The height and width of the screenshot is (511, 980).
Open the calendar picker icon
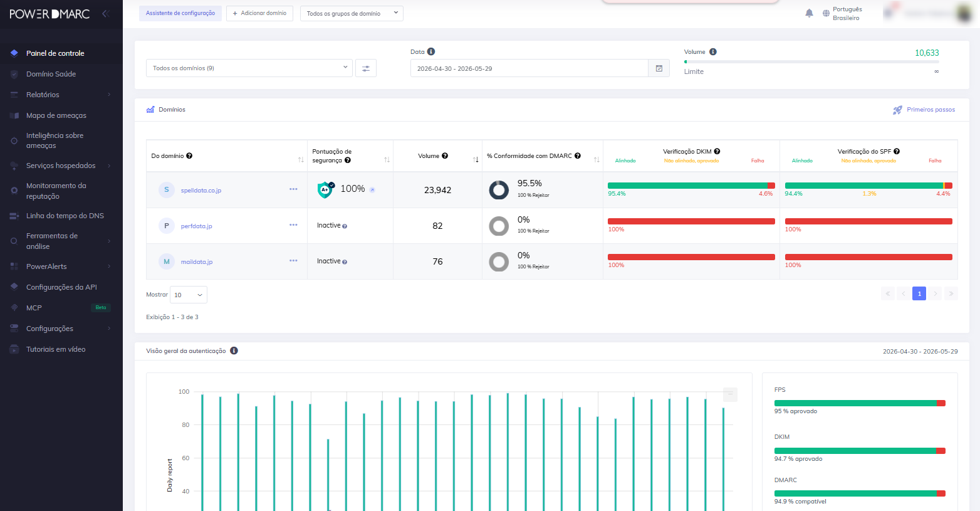(x=659, y=68)
